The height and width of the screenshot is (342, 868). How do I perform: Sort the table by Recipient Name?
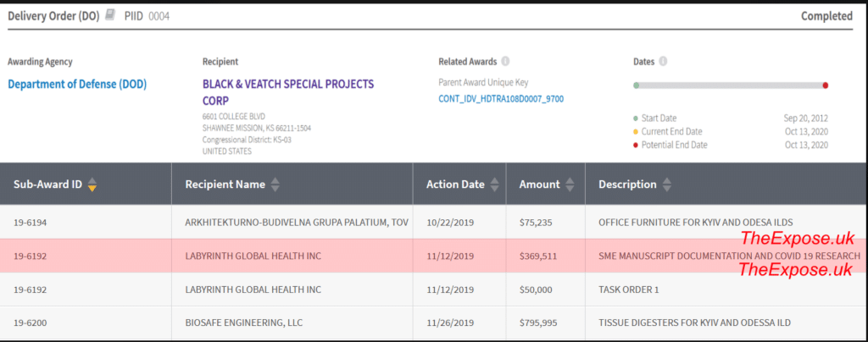click(275, 185)
